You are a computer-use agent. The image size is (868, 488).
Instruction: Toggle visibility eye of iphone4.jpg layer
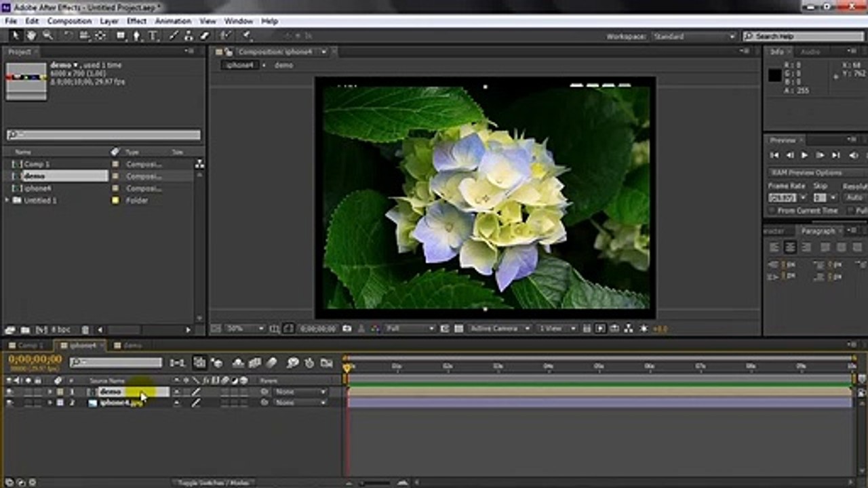[9, 403]
